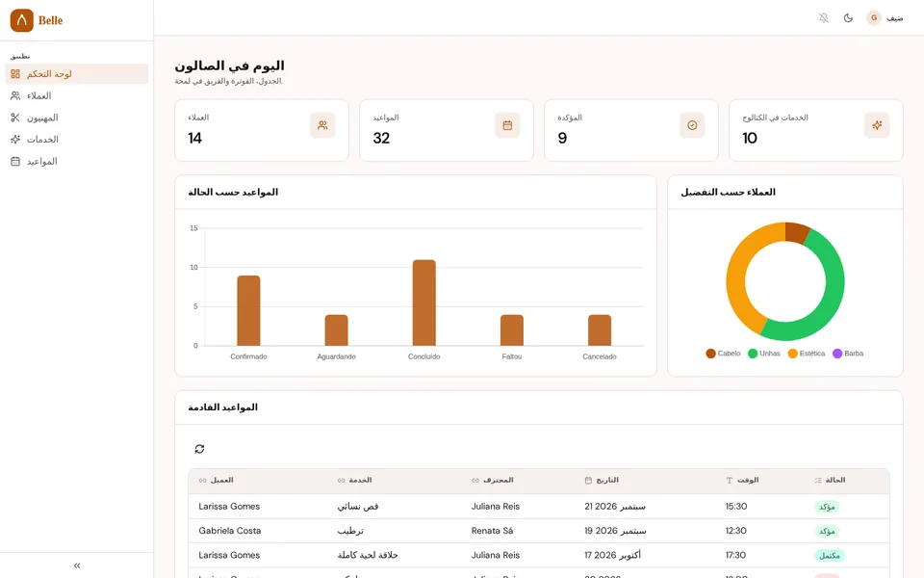Click the 17 أكتوبر 2026 date cell
Viewport: 924px width, 578px height.
pyautogui.click(x=612, y=555)
